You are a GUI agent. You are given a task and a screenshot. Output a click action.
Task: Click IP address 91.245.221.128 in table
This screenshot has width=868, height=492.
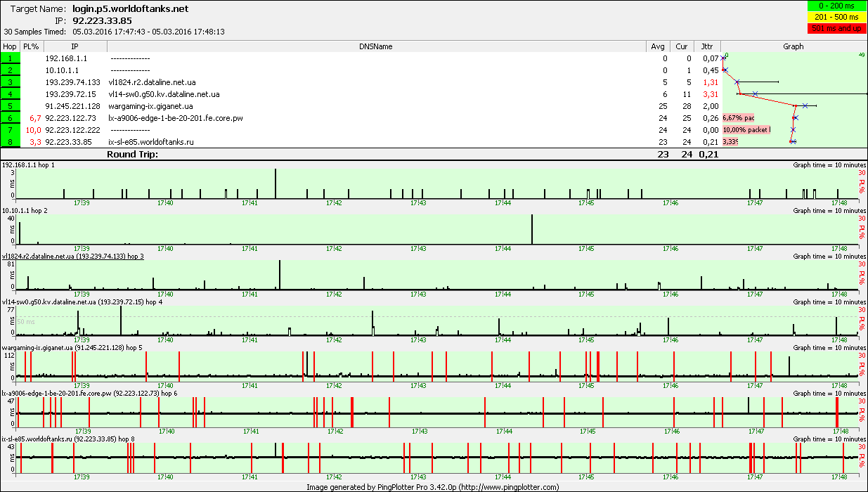point(72,106)
